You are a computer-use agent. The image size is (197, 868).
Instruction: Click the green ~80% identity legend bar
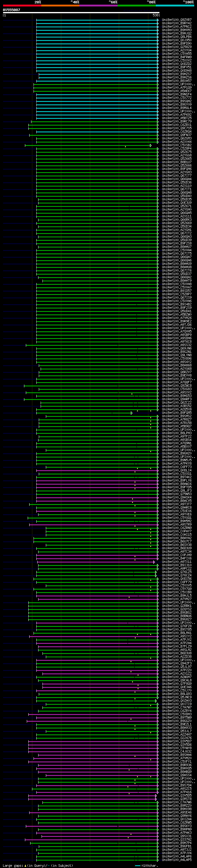[x=137, y=6]
